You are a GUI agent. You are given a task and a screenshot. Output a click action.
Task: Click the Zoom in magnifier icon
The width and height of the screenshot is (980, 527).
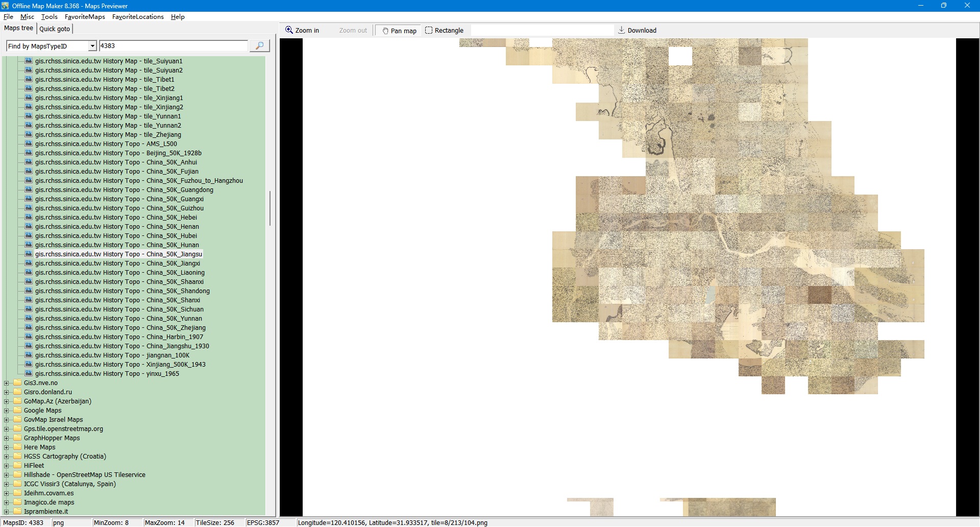tap(289, 30)
